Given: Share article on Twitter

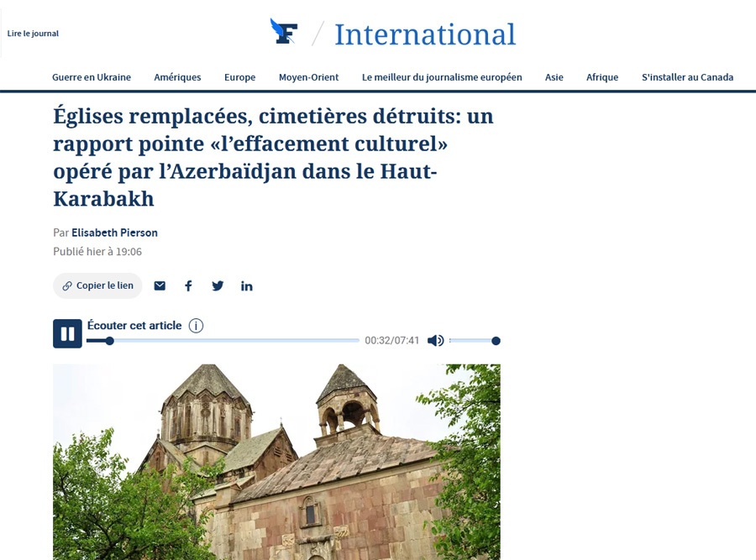Looking at the screenshot, I should 218,285.
